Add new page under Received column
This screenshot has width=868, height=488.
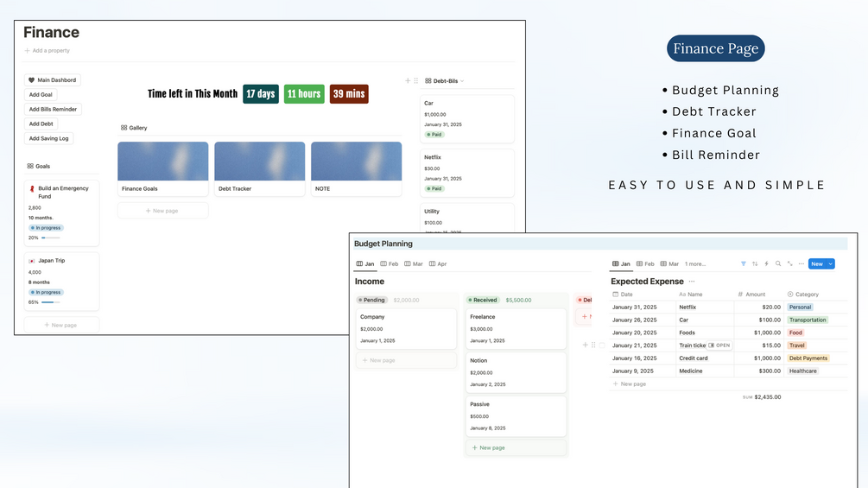point(516,447)
